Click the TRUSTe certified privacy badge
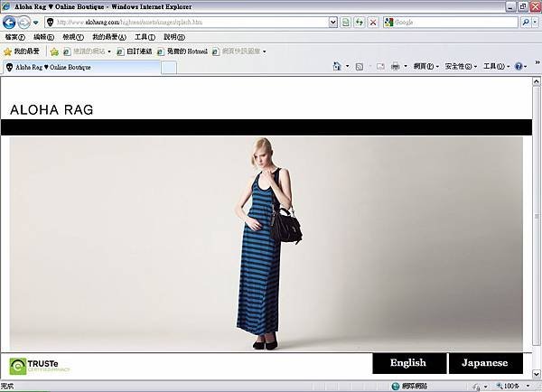 (40, 367)
